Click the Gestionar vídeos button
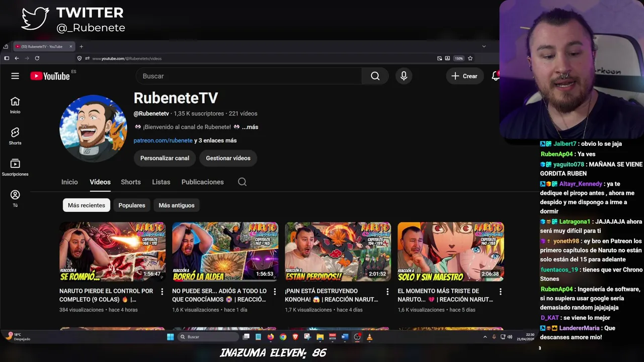Image resolution: width=644 pixels, height=362 pixels. 228,158
